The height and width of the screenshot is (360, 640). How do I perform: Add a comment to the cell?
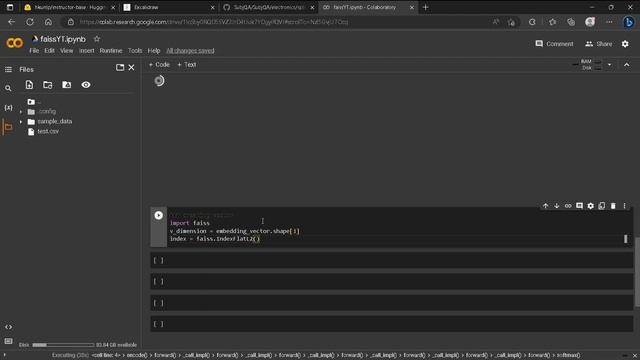click(579, 206)
